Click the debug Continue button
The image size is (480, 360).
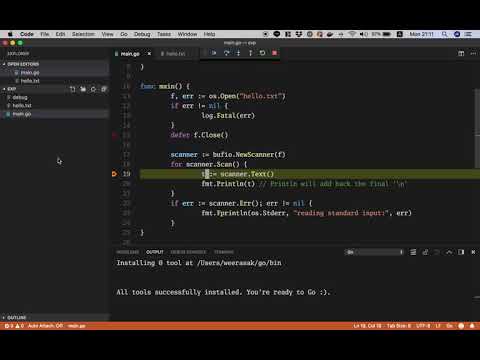pos(214,53)
